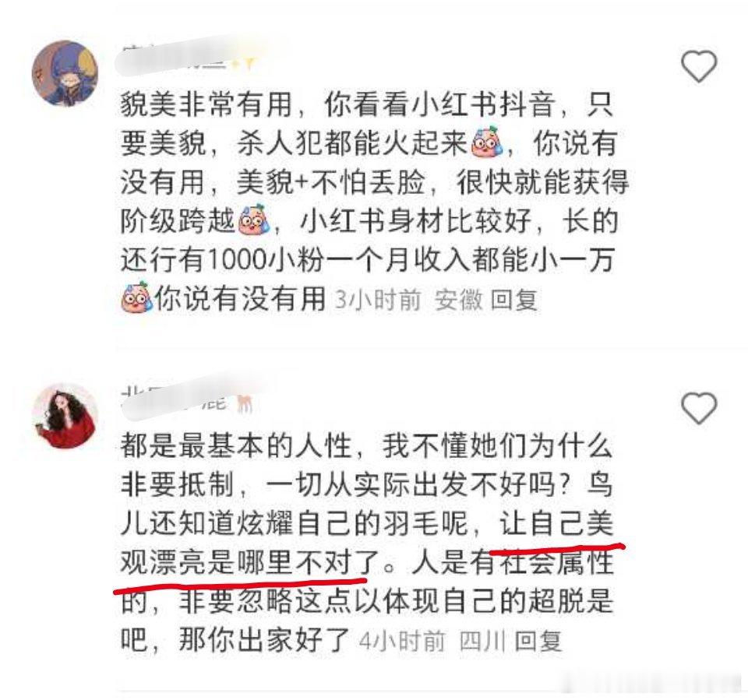Click 回复 beside 安徽
Screen dimensions: 748x700
pyautogui.click(x=514, y=301)
